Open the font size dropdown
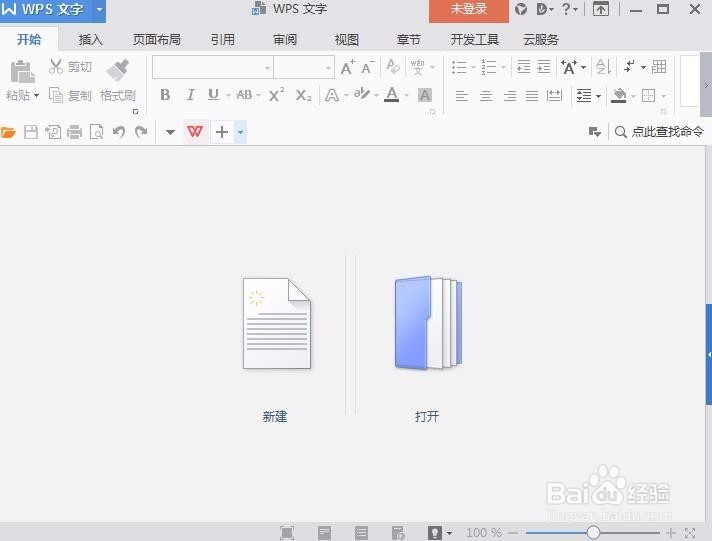Image resolution: width=712 pixels, height=541 pixels. [328, 68]
